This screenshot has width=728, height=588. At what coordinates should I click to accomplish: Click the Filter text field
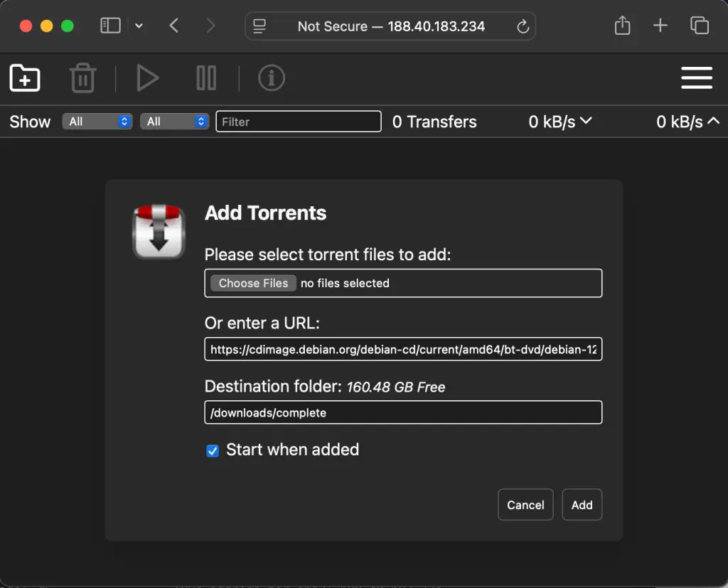point(298,121)
